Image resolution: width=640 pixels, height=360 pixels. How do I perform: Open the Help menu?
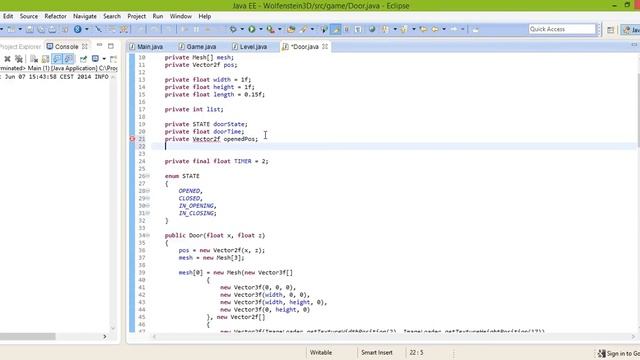tap(204, 16)
